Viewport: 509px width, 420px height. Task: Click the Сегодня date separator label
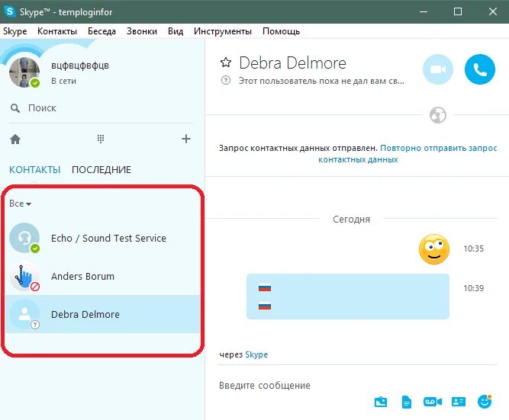click(x=351, y=220)
